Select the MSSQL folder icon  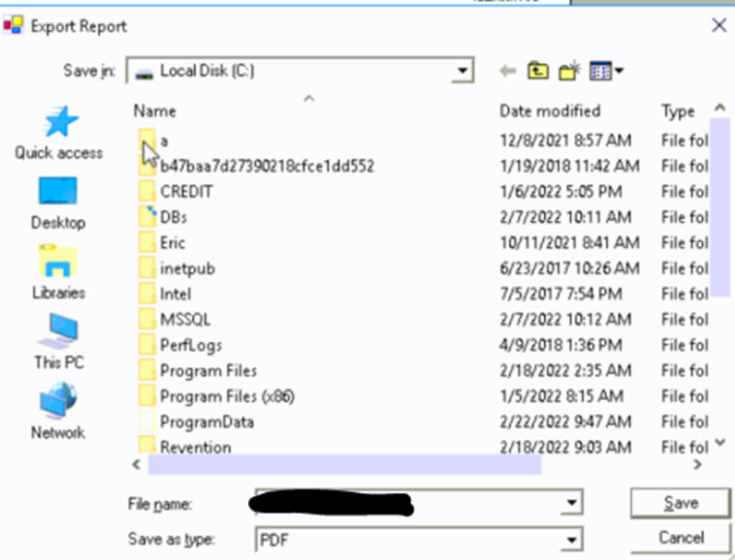click(146, 320)
